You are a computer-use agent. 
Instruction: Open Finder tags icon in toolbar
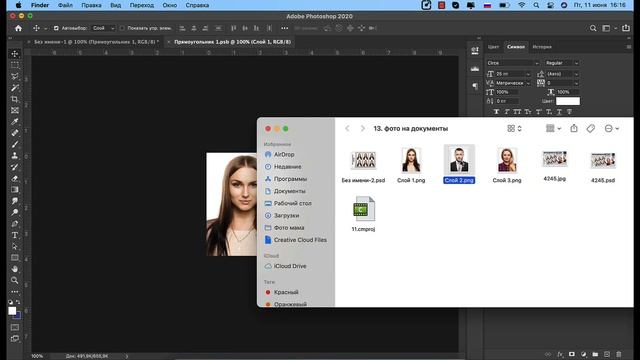(x=591, y=129)
